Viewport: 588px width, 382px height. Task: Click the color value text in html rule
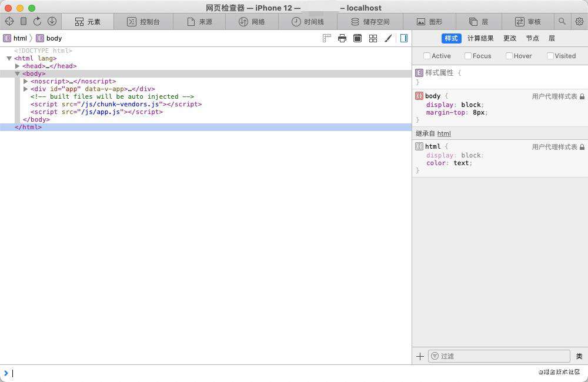(x=461, y=163)
